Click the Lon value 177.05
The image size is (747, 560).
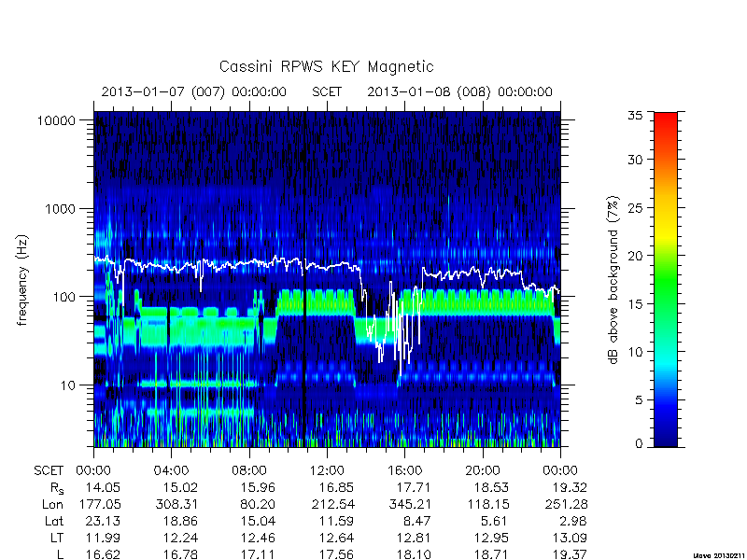pyautogui.click(x=99, y=504)
